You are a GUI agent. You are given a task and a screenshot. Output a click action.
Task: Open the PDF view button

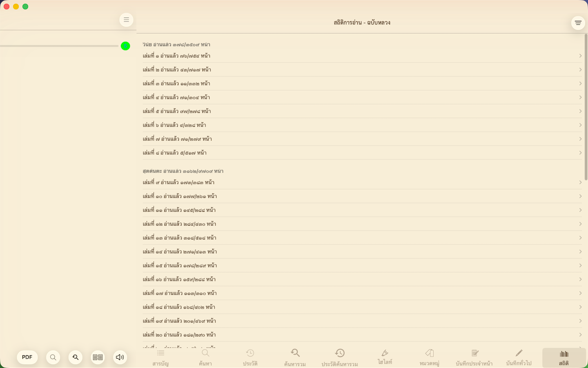(27, 357)
